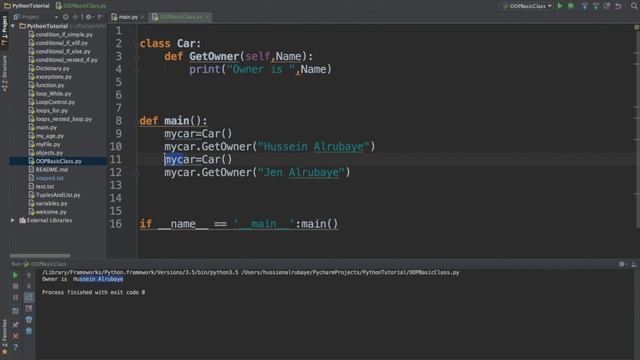
Task: Click the pause output icon in Run panel
Action: [x=16, y=298]
